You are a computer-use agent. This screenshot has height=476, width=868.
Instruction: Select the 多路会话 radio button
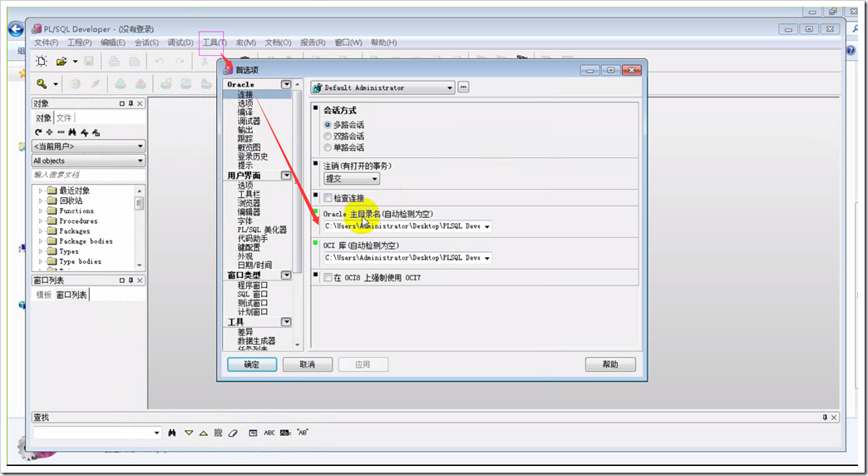(x=328, y=125)
